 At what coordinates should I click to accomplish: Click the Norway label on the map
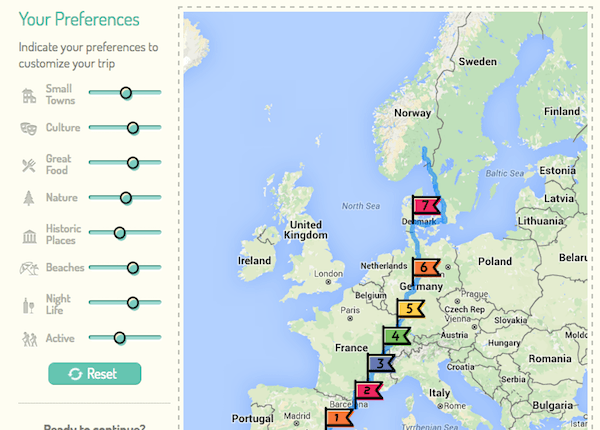(412, 113)
